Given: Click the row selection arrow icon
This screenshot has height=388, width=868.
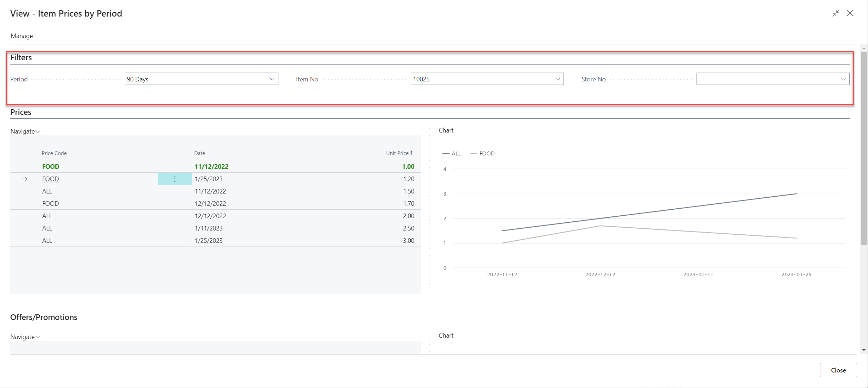Looking at the screenshot, I should (x=24, y=179).
